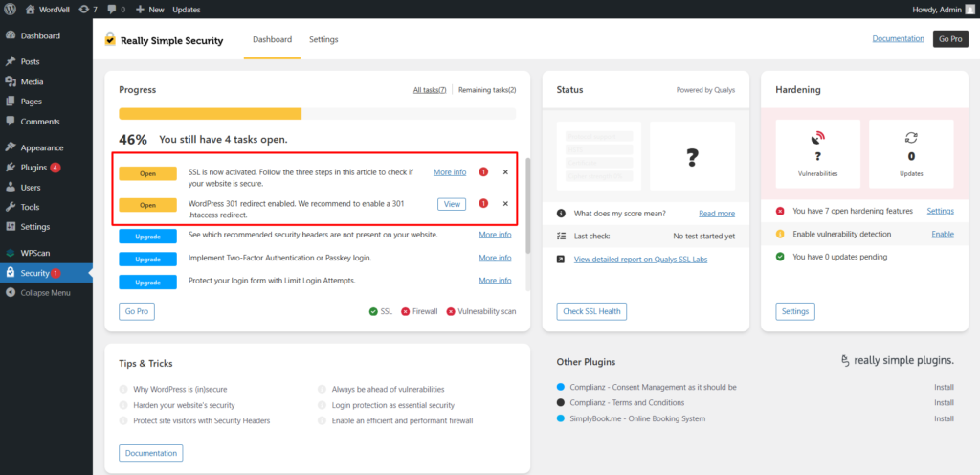
Task: Click the Go Pro button in the header
Action: click(x=950, y=38)
